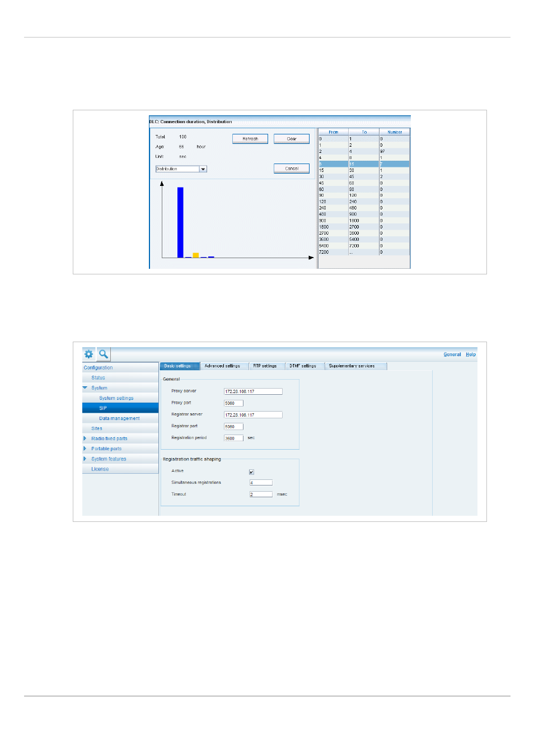Select Sites in the sidebar
The width and height of the screenshot is (534, 756).
pyautogui.click(x=120, y=428)
